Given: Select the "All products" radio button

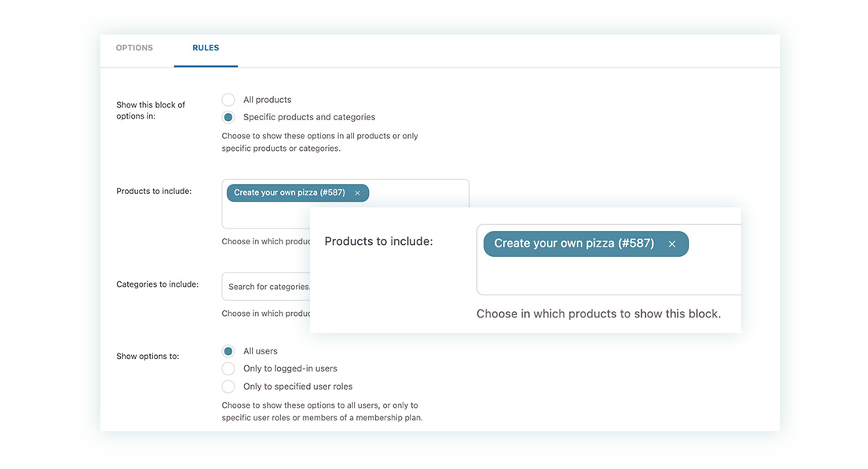Looking at the screenshot, I should click(x=228, y=100).
